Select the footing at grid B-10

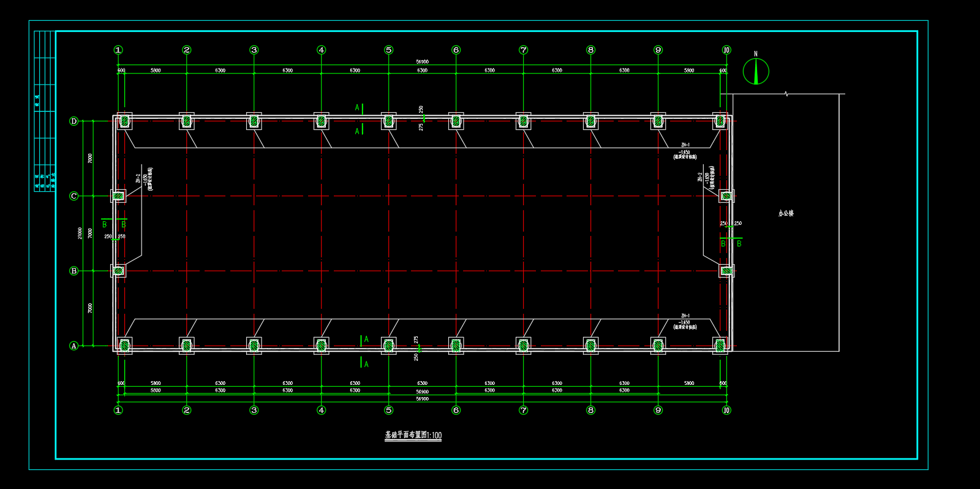(726, 270)
